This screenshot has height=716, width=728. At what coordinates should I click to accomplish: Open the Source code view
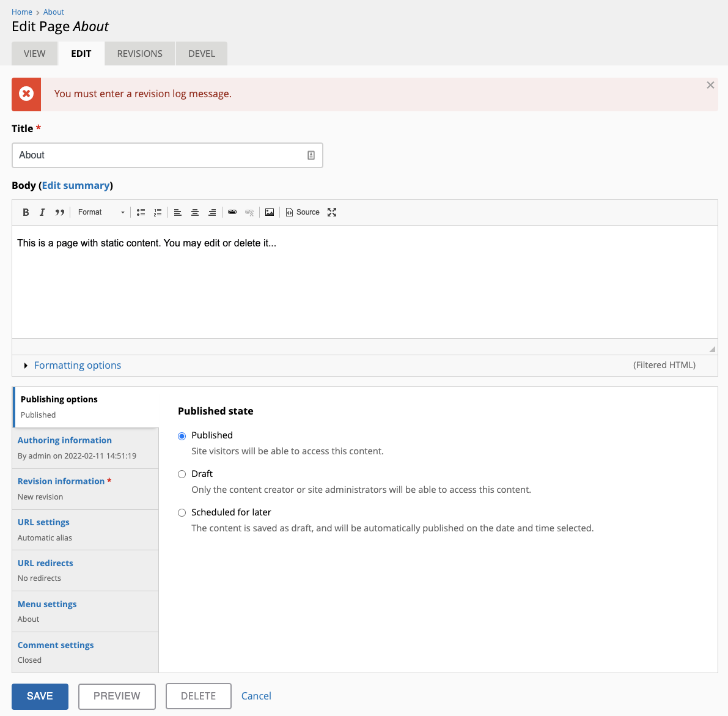302,212
